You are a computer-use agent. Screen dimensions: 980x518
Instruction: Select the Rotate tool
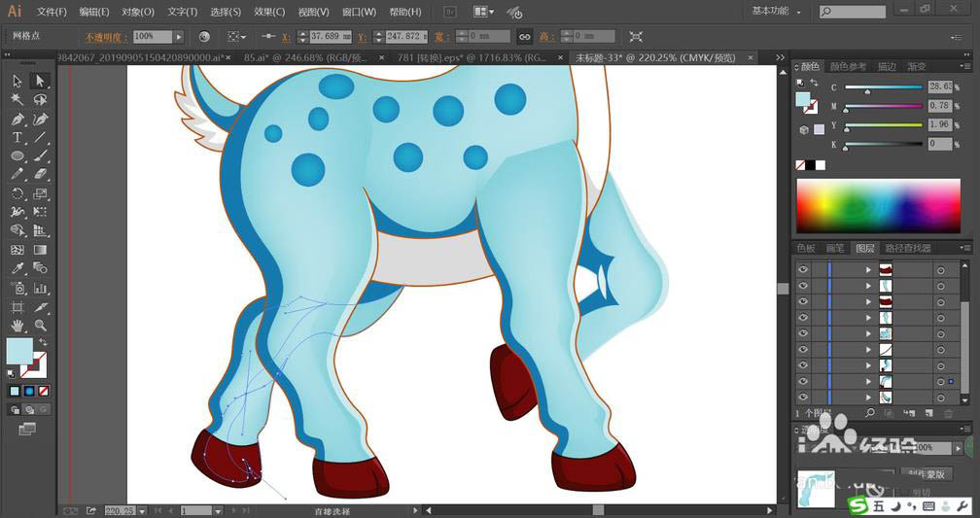tap(17, 193)
